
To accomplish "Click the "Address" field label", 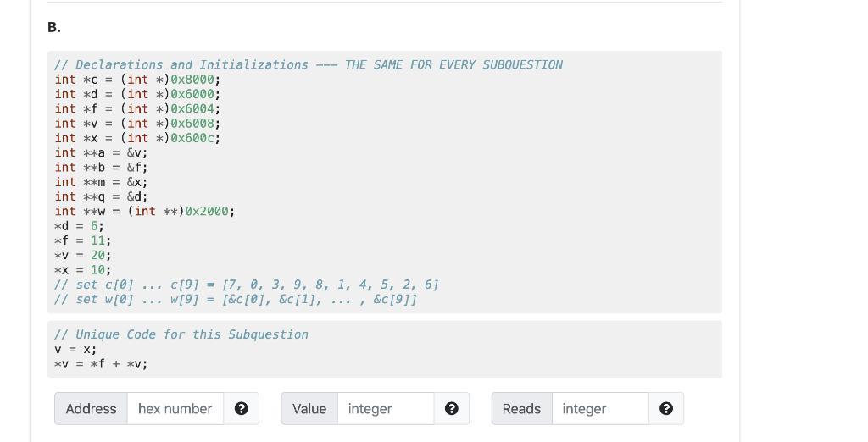I will pos(91,409).
